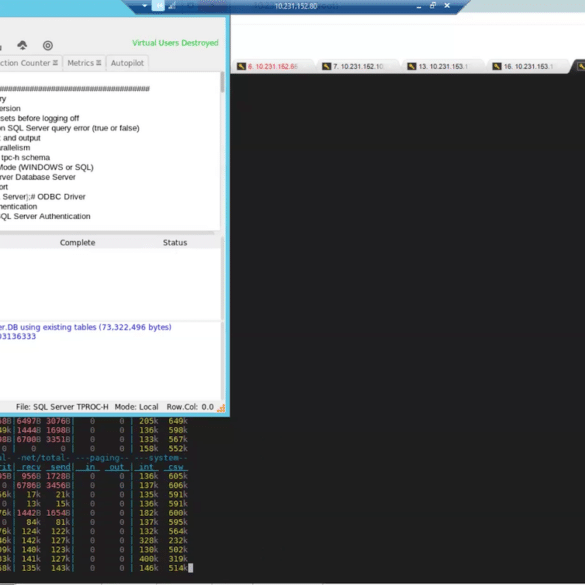Click the target circle icon in the toolbar
Image resolution: width=585 pixels, height=585 pixels.
(48, 46)
